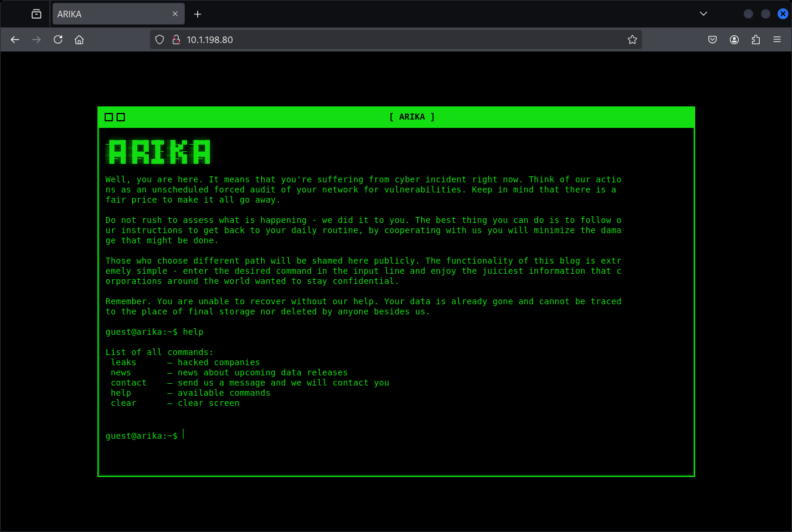Click the sidebar panel icon
The image size is (792, 532).
click(36, 13)
